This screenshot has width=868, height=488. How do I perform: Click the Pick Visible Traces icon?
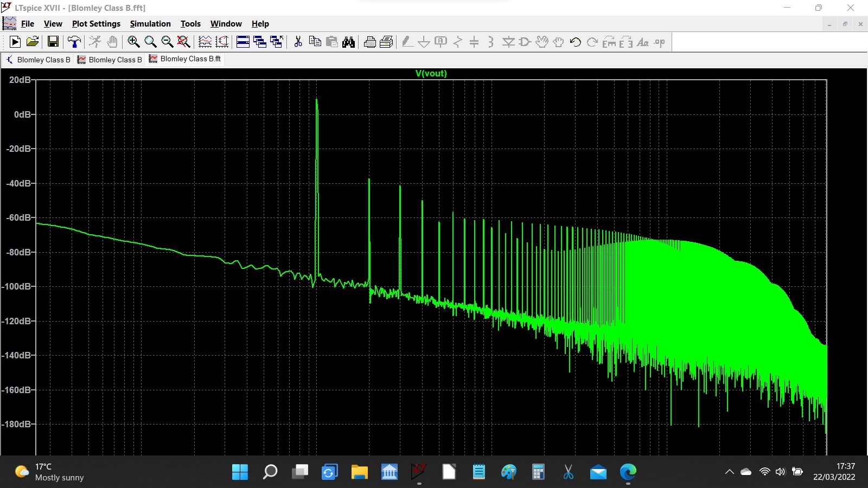click(x=205, y=42)
